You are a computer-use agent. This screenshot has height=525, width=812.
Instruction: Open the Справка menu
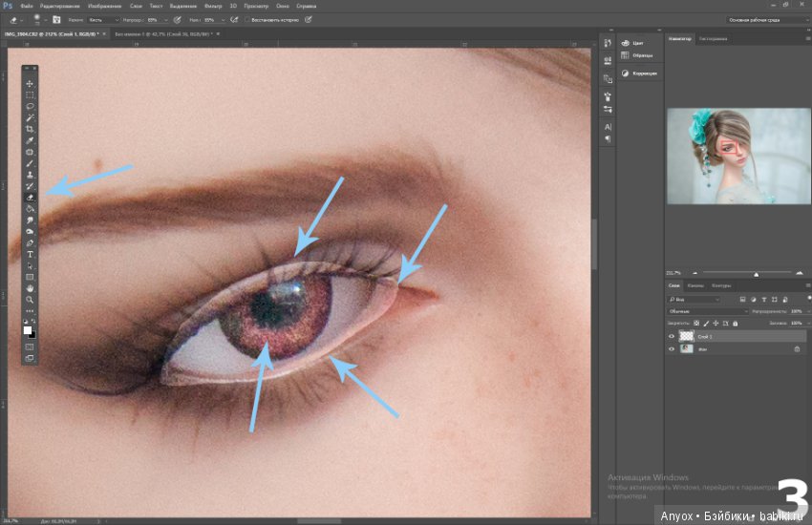306,7
